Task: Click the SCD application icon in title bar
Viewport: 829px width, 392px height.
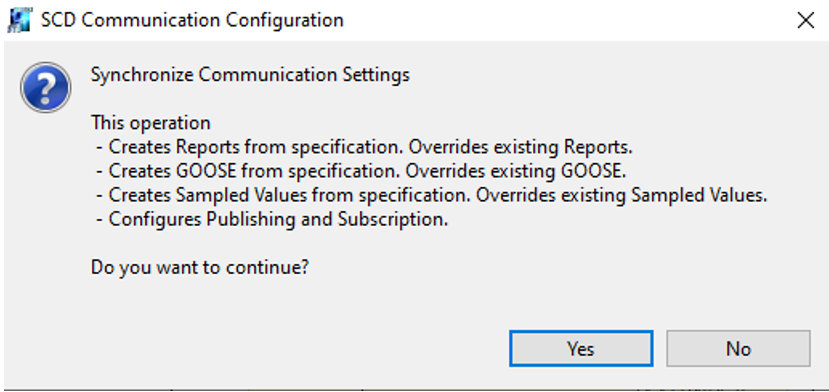Action: (20, 21)
